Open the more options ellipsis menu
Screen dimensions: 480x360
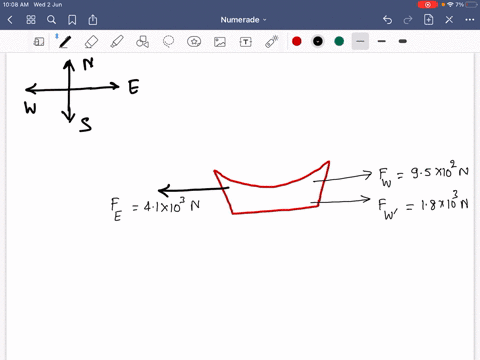pos(470,20)
